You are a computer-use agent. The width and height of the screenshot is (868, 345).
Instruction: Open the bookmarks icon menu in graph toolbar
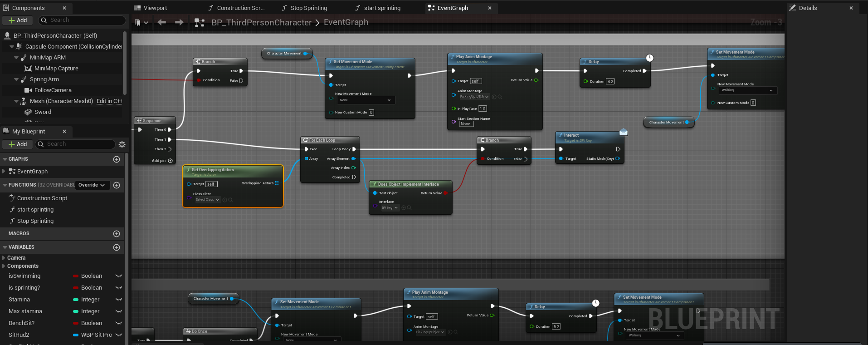(141, 22)
